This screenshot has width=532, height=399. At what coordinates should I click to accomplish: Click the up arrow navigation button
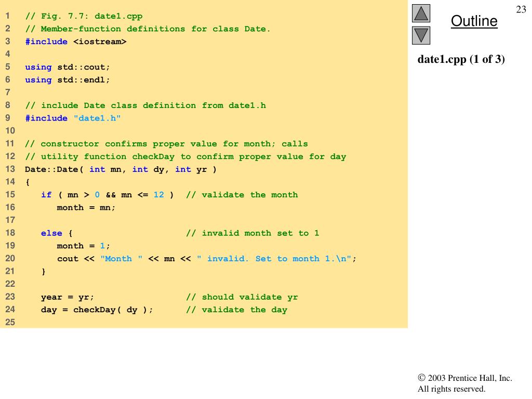click(421, 13)
